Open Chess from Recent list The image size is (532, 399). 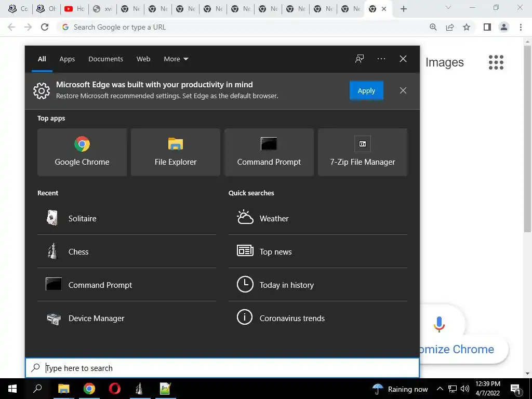[127, 251]
